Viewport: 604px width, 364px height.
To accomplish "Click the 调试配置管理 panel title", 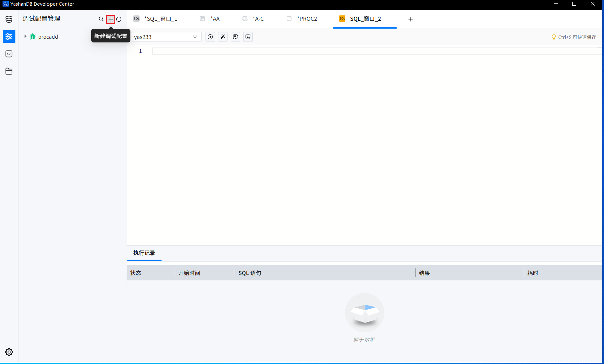I will [41, 19].
